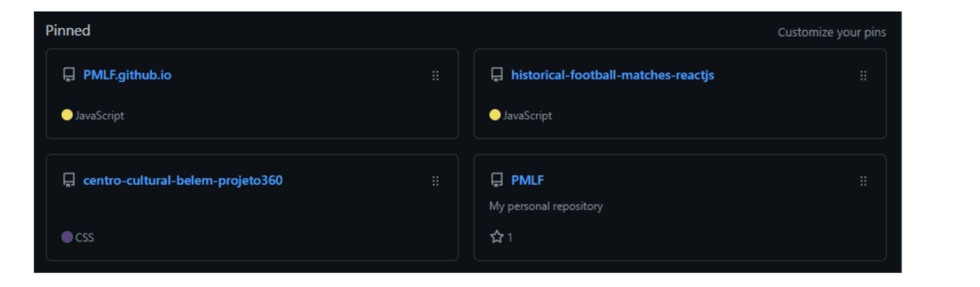Click the JavaScript label on PMLF.github.io card
The width and height of the screenshot is (980, 287).
coord(100,116)
